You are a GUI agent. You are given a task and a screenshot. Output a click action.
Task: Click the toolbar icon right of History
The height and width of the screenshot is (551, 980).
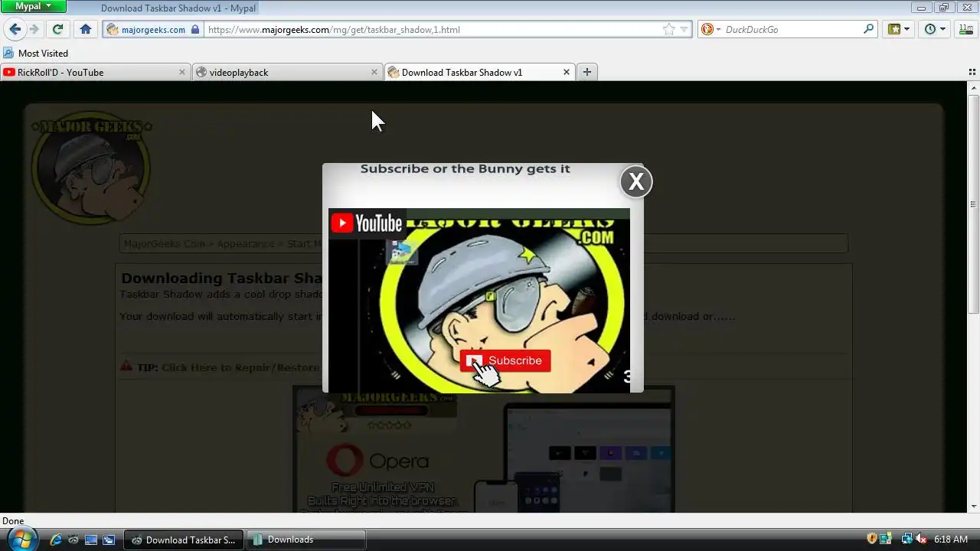point(966,29)
